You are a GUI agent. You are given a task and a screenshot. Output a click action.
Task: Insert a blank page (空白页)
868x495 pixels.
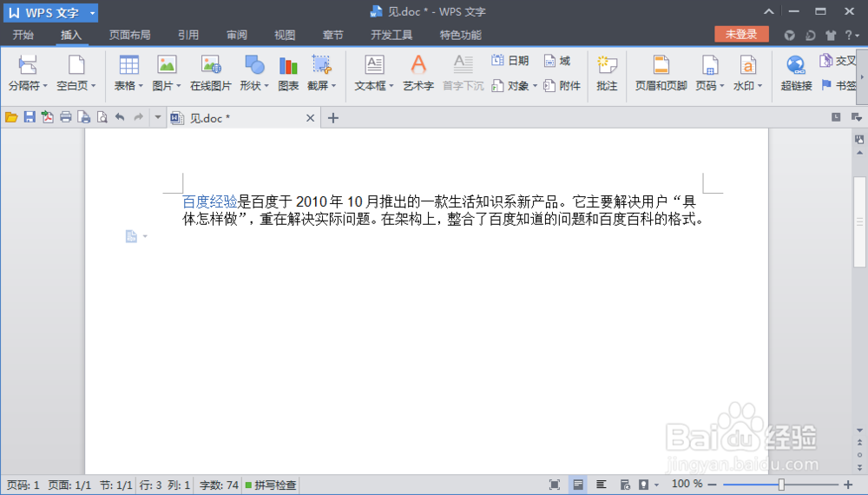click(76, 73)
